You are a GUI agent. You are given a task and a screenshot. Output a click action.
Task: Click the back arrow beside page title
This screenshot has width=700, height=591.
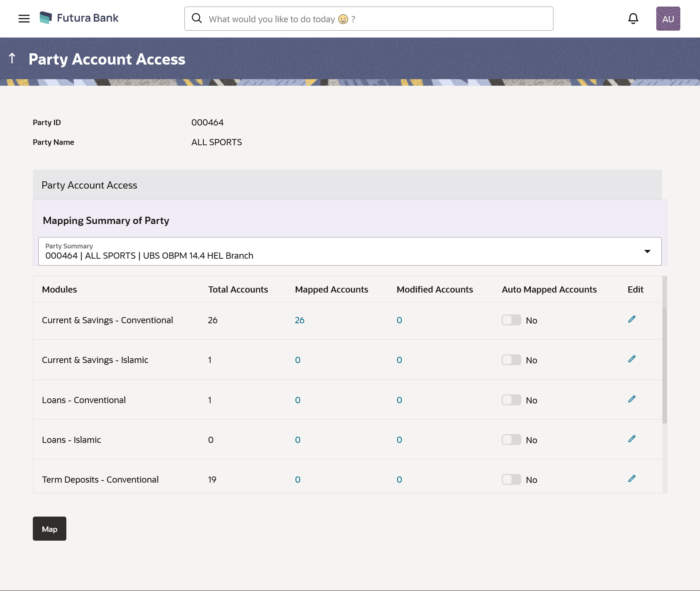(12, 58)
